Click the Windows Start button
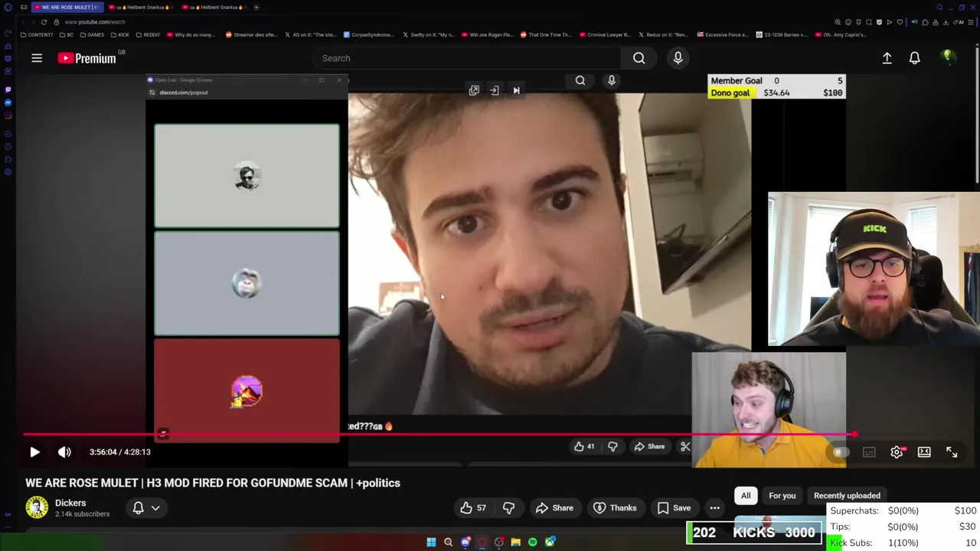This screenshot has width=980, height=551. tap(431, 542)
